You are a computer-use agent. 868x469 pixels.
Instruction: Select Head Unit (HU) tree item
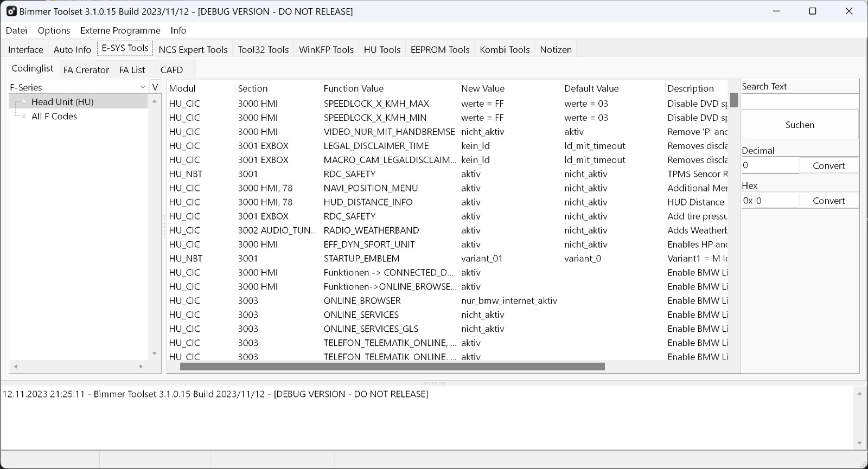(x=62, y=102)
